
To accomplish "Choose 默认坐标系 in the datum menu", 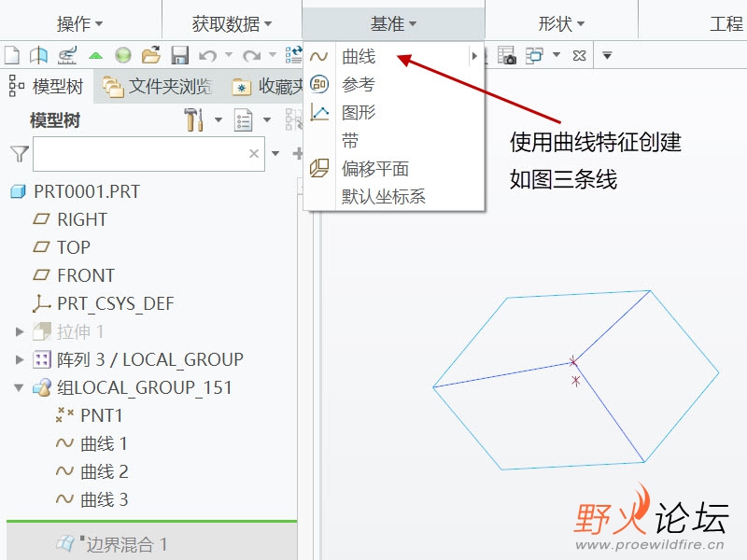I will pos(383,197).
